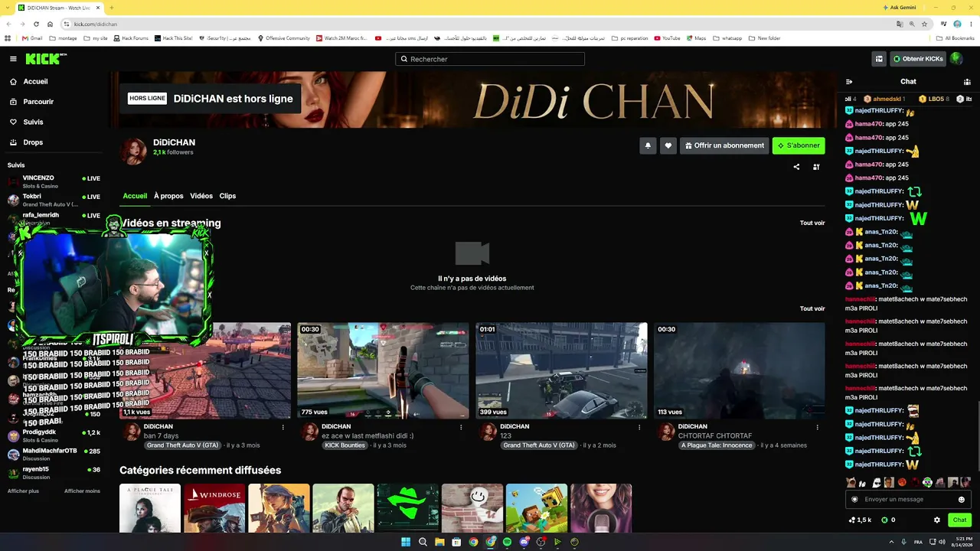Collapse the chat panel
The height and width of the screenshot is (551, 980).
tap(849, 82)
